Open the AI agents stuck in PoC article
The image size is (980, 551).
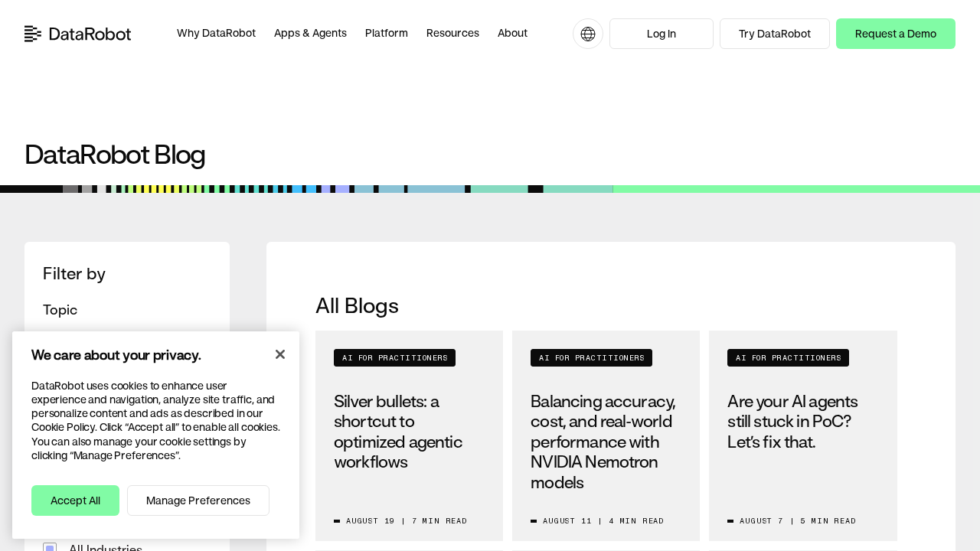click(x=793, y=421)
